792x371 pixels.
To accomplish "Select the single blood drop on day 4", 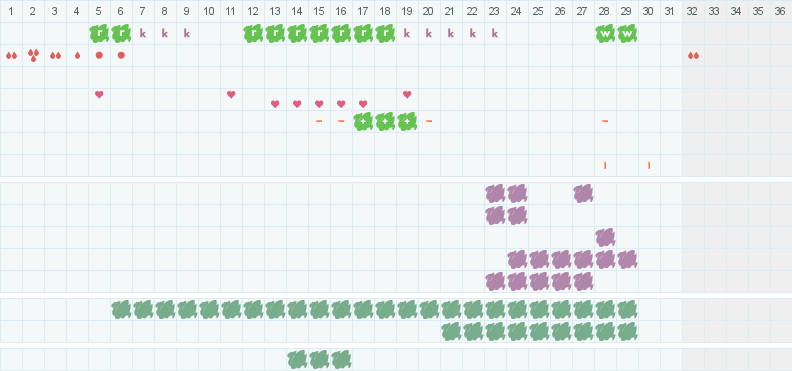I will tap(77, 56).
